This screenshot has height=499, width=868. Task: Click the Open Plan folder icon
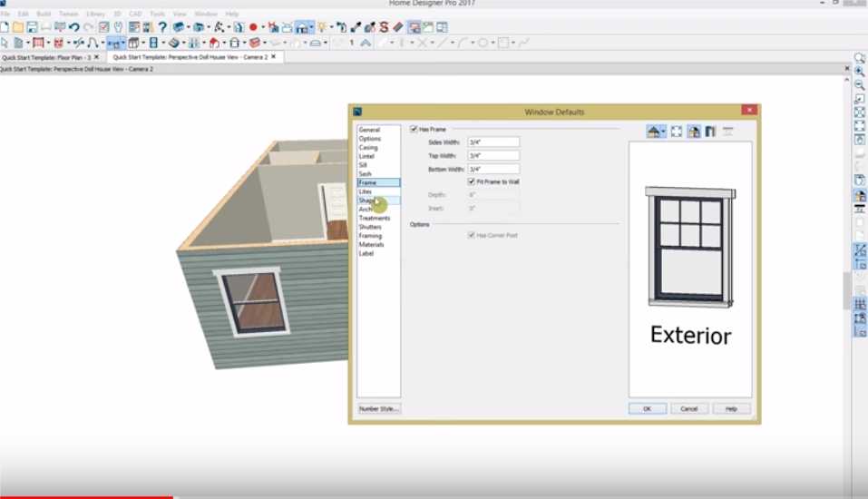tap(18, 27)
